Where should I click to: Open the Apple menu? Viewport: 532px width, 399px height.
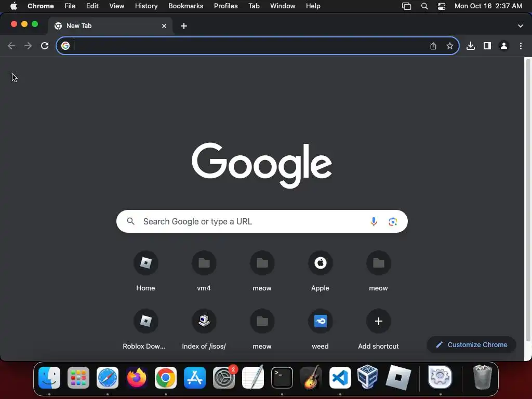tap(14, 6)
